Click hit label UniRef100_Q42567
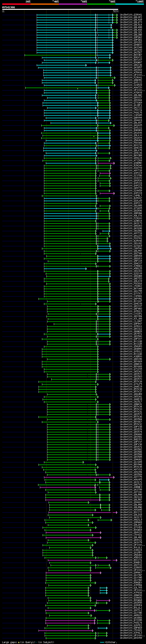The height and width of the screenshot is (644, 146). click(x=131, y=53)
